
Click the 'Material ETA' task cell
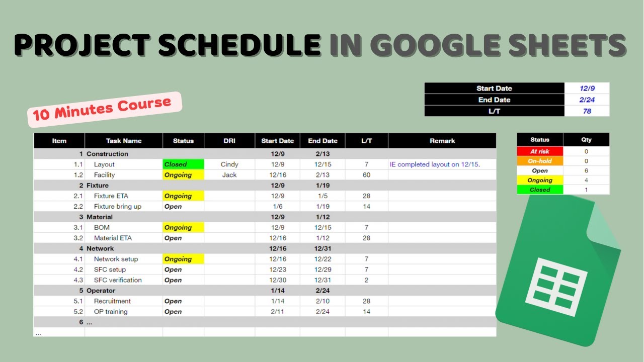(124, 238)
